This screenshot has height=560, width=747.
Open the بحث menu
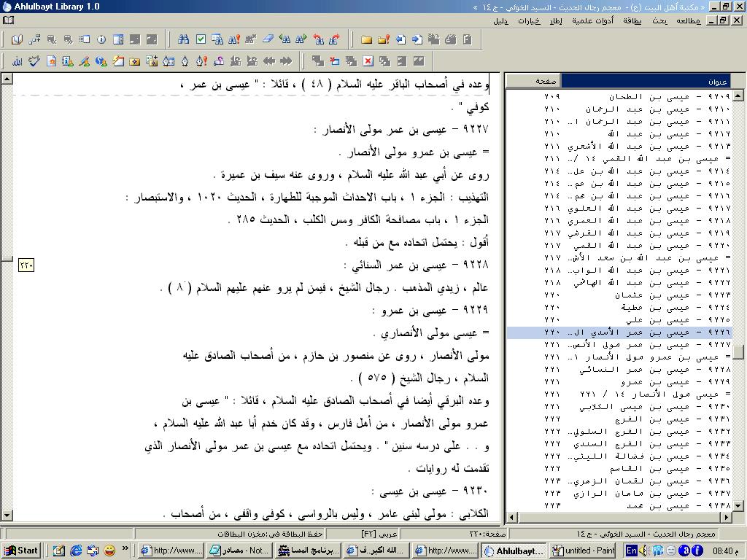659,21
